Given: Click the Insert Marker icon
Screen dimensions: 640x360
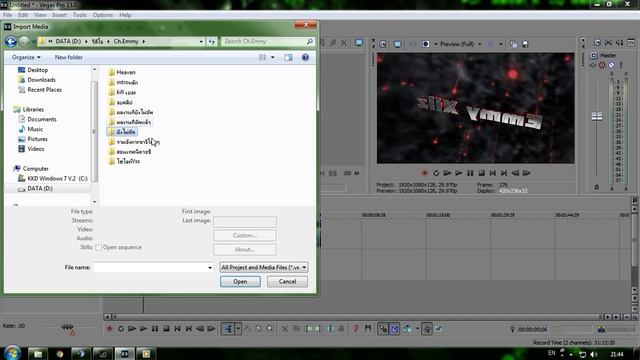Looking at the screenshot, I should 356,329.
